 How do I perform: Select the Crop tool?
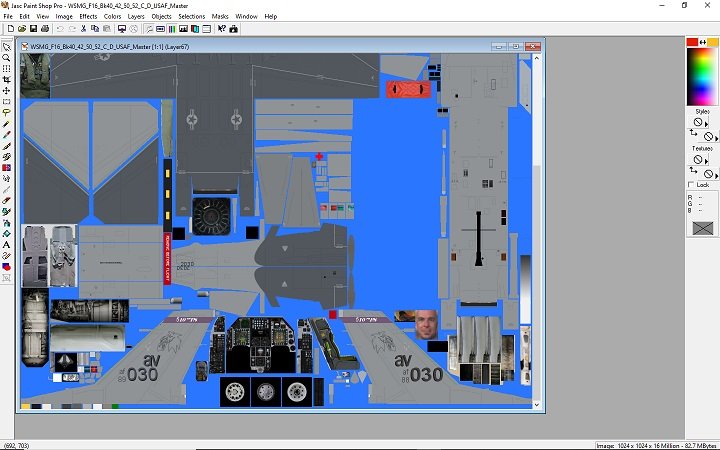[7, 80]
